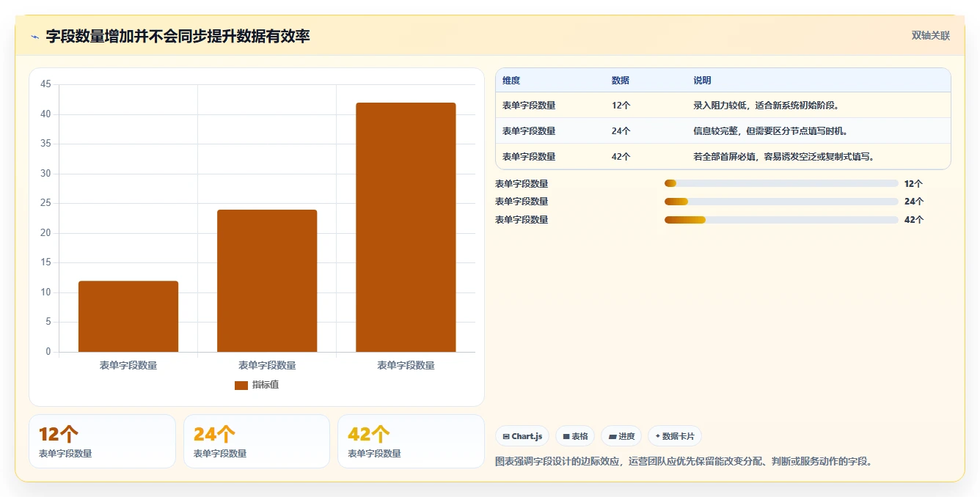Click the 数据 table column header
This screenshot has height=497, width=980.
click(x=621, y=81)
